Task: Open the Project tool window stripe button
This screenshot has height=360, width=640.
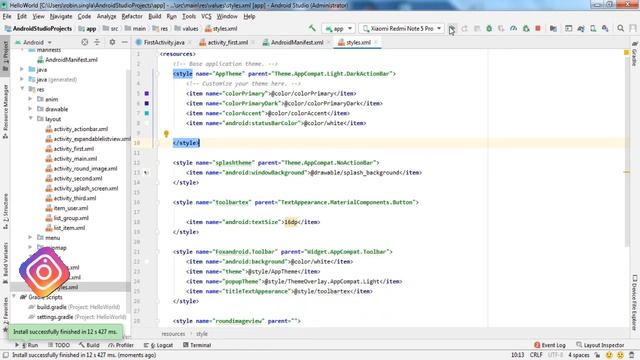Action: [5, 55]
